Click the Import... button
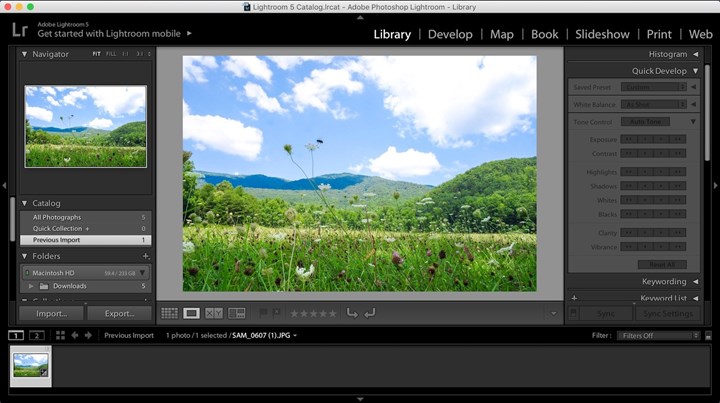Screen dimensions: 720x403 (51, 313)
